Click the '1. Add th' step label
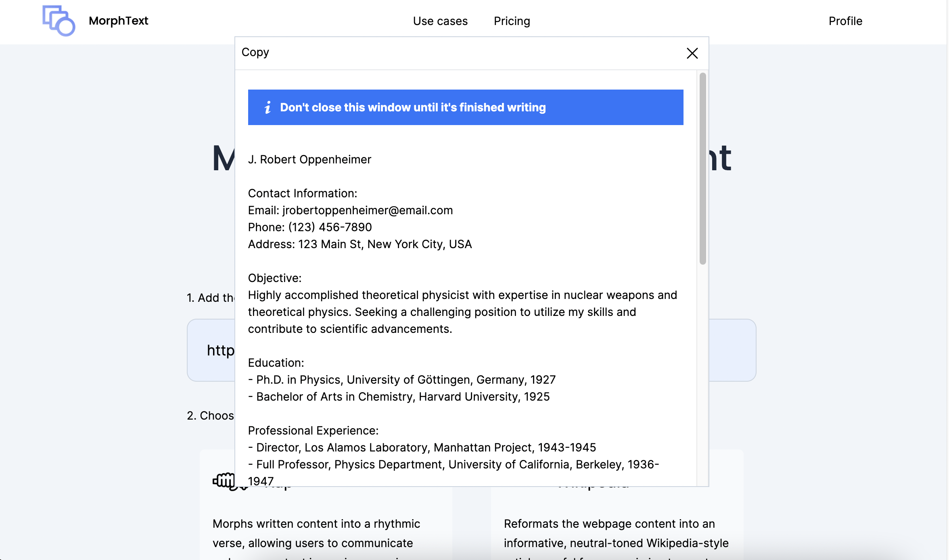949x560 pixels. 210,298
